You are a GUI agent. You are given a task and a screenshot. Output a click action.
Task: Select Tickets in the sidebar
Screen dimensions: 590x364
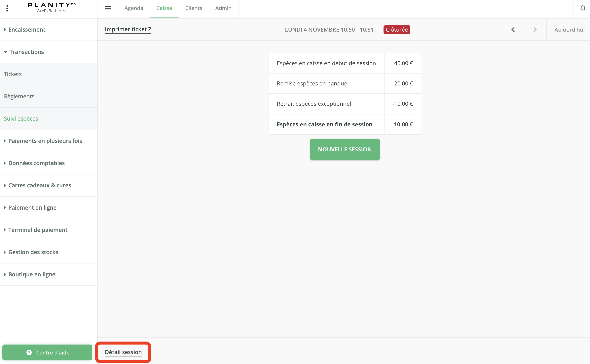point(13,74)
